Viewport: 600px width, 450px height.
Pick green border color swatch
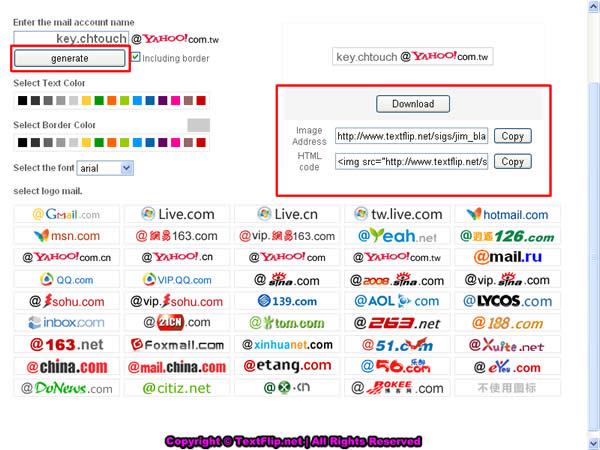(99, 143)
